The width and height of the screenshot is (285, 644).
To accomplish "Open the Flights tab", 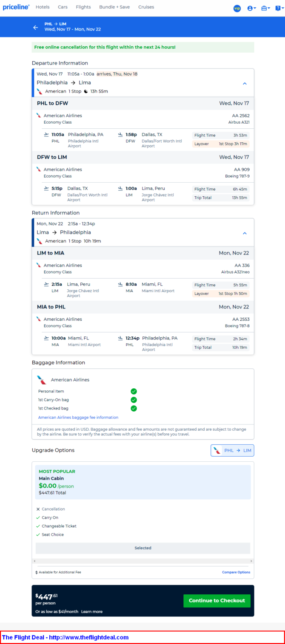I will click(83, 7).
